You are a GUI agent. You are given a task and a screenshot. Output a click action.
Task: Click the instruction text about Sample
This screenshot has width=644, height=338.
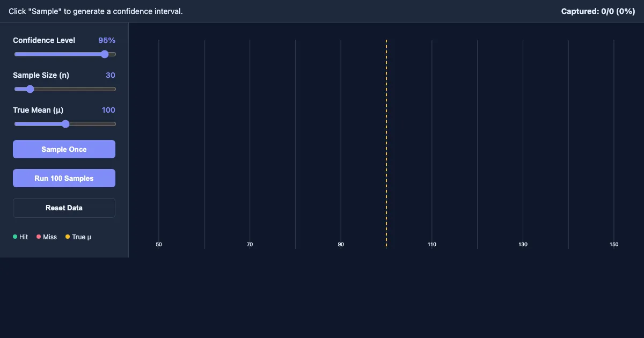pyautogui.click(x=96, y=11)
